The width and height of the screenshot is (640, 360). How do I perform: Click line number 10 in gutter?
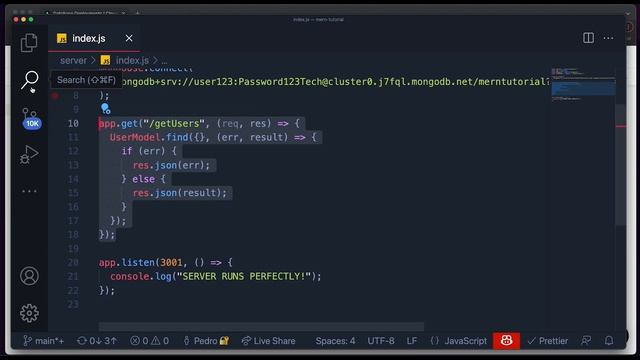73,123
